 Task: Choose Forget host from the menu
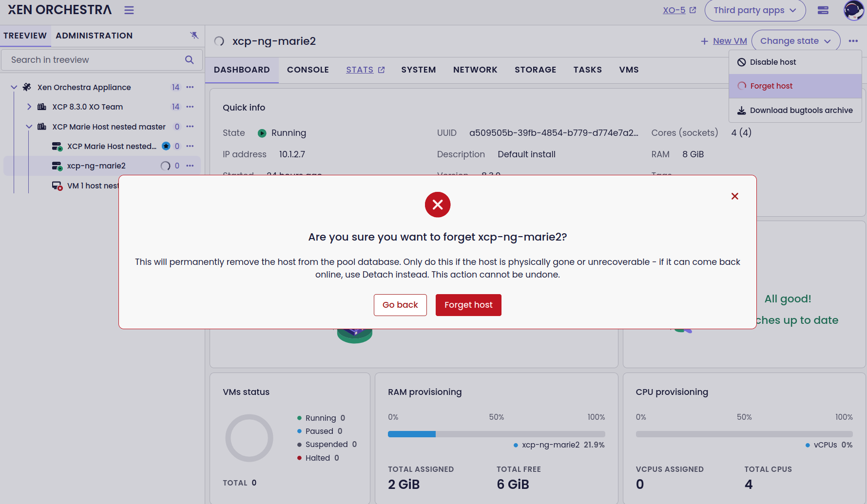pyautogui.click(x=795, y=86)
